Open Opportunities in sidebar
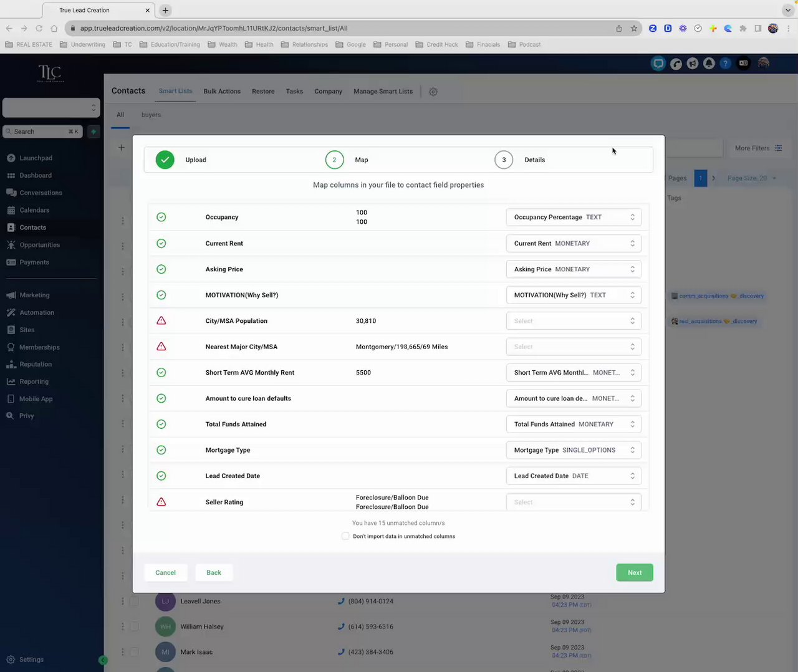This screenshot has width=798, height=672. tap(33, 245)
